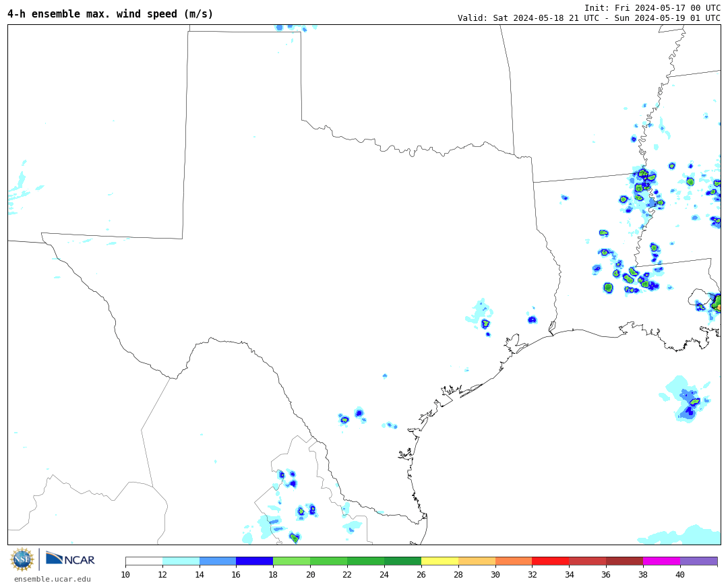Select the white 10-12 m/s color swatch
This screenshot has width=728, height=587.
click(x=144, y=561)
